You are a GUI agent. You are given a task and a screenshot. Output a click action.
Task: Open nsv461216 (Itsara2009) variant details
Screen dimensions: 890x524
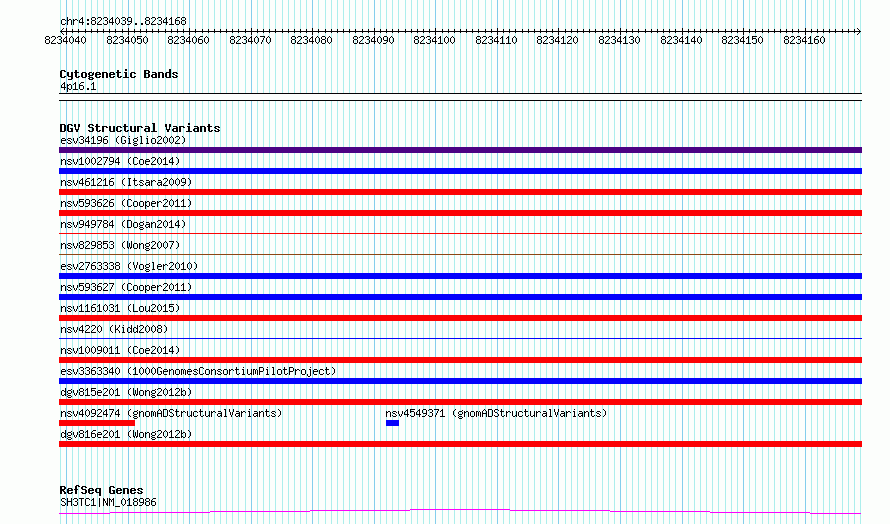coord(126,182)
